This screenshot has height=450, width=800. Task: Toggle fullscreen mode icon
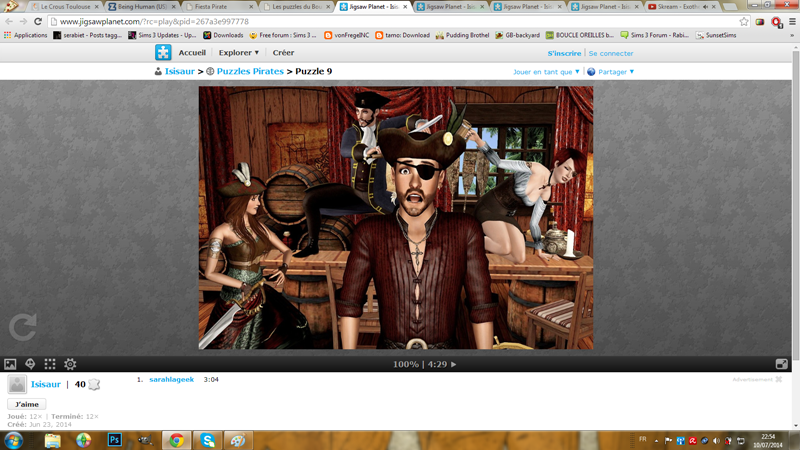(782, 364)
